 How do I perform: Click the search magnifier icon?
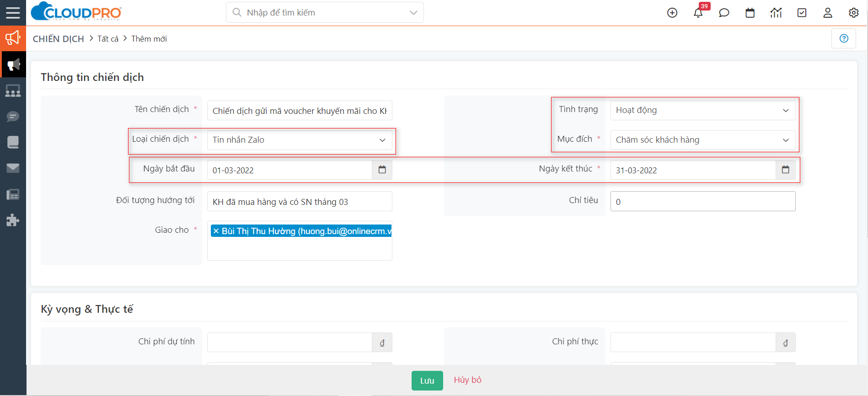237,12
